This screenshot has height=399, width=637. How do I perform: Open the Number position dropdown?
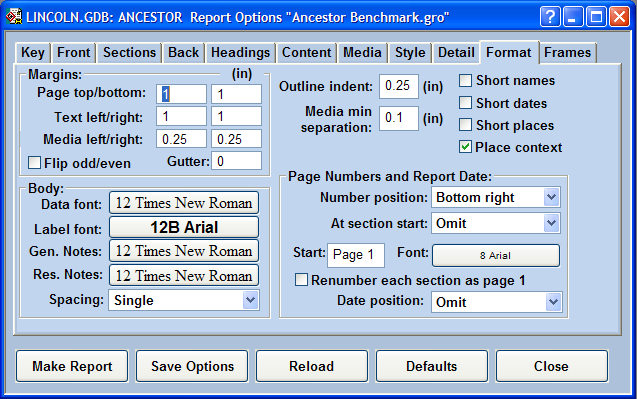(x=496, y=197)
